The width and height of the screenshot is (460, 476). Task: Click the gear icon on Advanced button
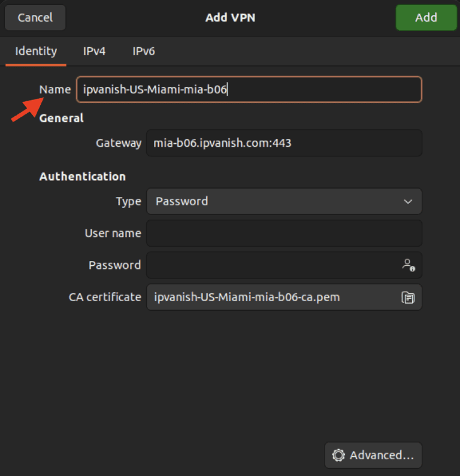point(338,456)
